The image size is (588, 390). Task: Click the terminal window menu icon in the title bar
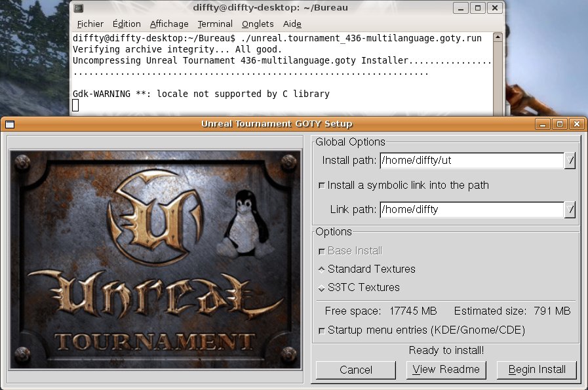79,8
